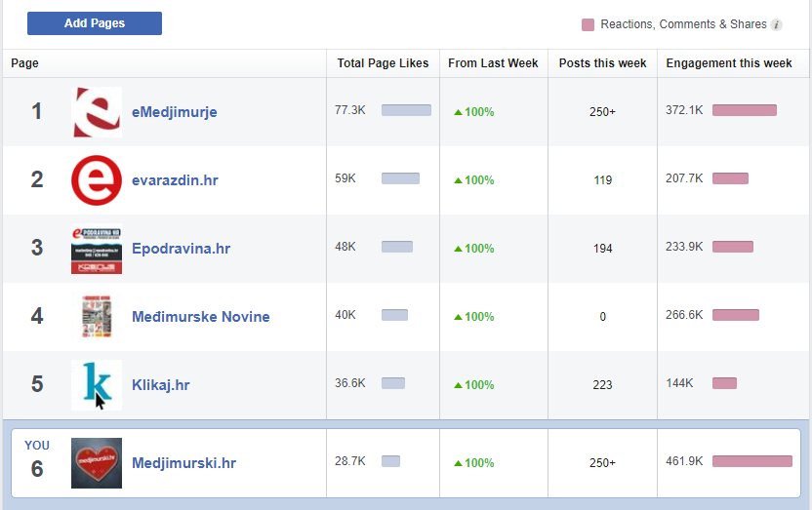Image resolution: width=812 pixels, height=510 pixels.
Task: Click the 77.3K likes value
Action: (x=350, y=110)
